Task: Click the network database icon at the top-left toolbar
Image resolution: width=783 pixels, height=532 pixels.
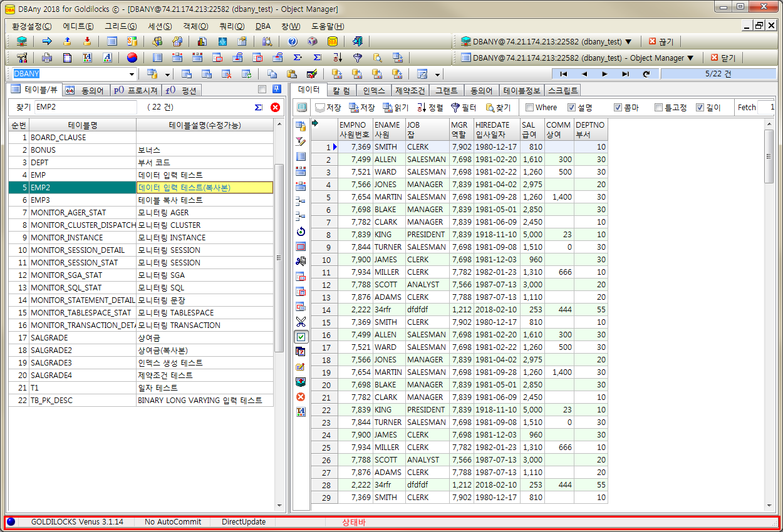Action: 22,41
